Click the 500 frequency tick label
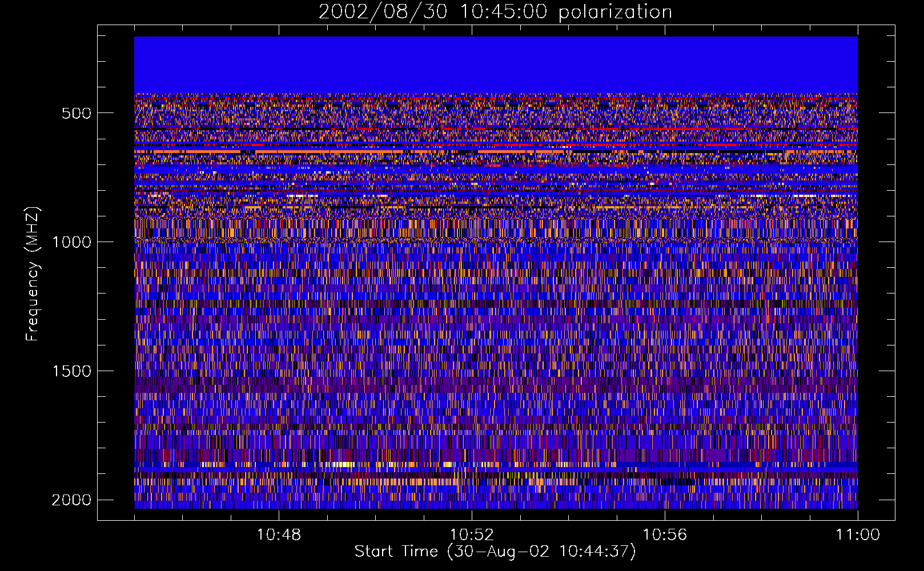This screenshot has width=924, height=571. 76,113
